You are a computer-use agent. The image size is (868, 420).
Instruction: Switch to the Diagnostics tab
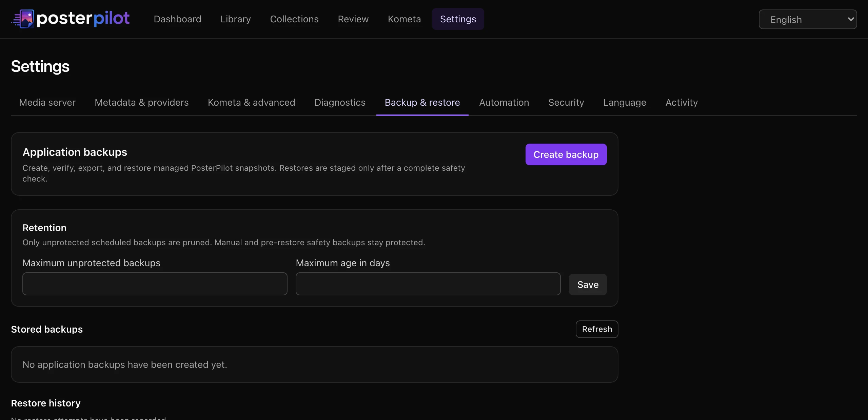[340, 102]
